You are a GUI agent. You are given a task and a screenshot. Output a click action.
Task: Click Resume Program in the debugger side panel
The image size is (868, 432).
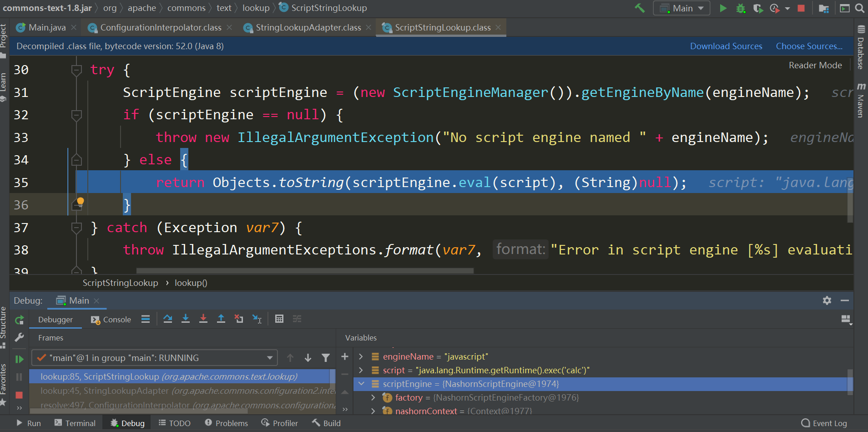click(19, 359)
